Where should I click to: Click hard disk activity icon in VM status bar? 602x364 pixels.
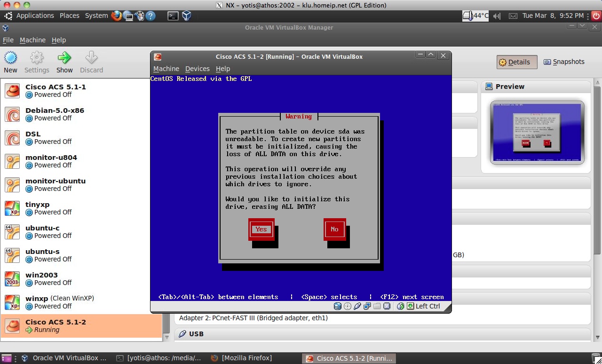(338, 306)
